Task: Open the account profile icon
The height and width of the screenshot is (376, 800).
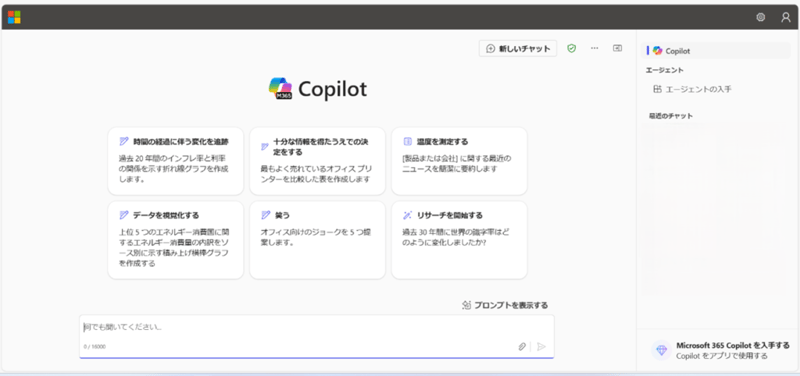Action: click(786, 17)
